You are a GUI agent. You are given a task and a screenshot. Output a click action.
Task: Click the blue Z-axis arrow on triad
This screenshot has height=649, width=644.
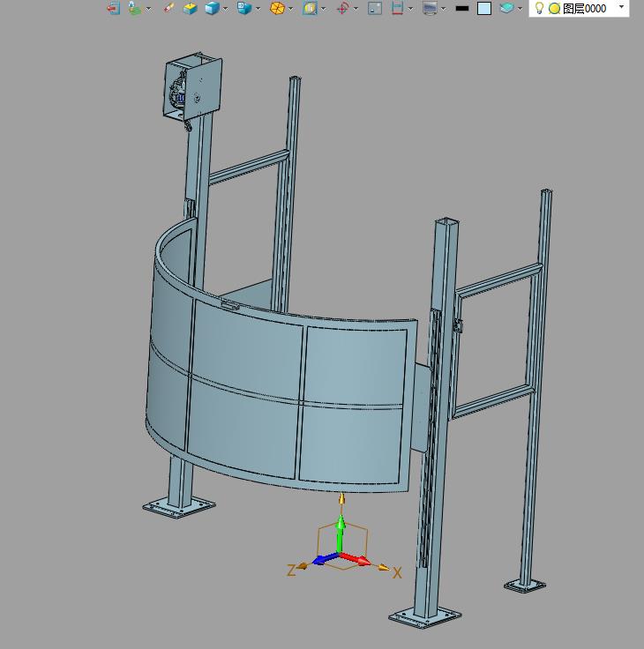(x=326, y=559)
